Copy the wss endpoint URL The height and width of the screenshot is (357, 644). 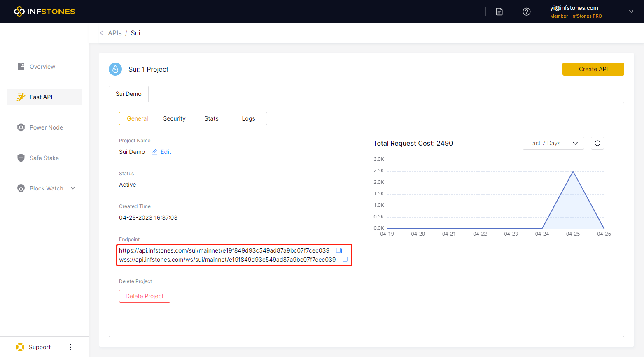(345, 260)
